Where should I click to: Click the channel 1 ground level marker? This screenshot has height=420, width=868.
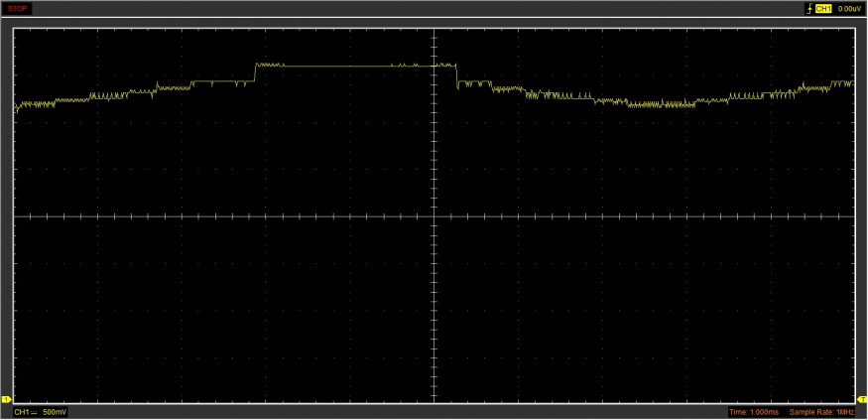(6, 399)
